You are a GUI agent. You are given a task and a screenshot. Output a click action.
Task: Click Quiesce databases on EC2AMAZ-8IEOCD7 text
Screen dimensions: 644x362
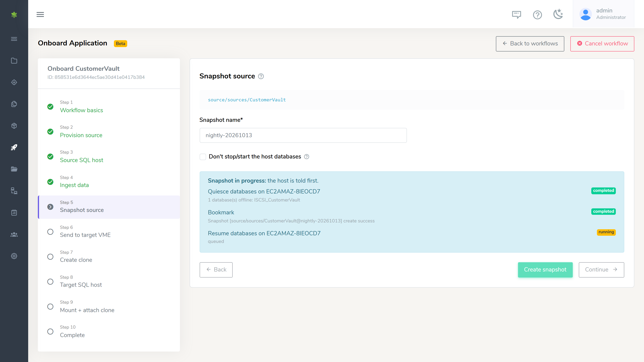[x=264, y=192]
